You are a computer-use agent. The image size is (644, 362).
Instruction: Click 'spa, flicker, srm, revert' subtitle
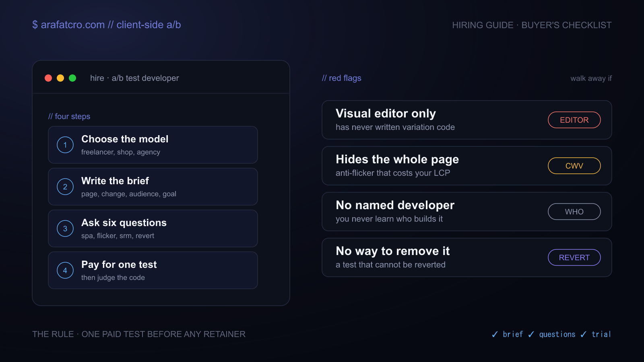[x=118, y=236]
